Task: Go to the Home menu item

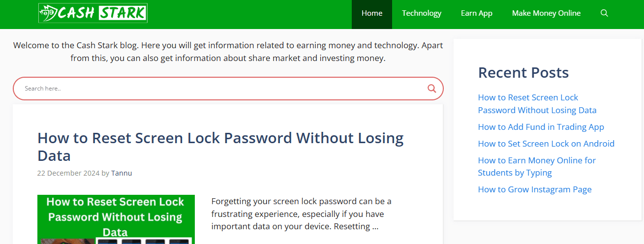Action: (371, 13)
